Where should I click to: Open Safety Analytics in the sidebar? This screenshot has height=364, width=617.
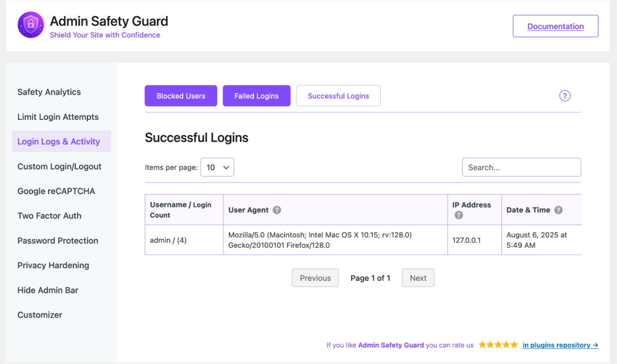tap(49, 92)
